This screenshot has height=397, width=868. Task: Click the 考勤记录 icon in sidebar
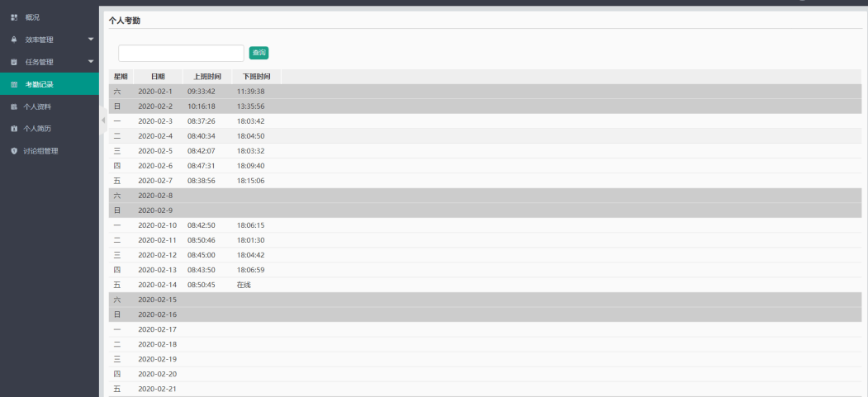13,84
